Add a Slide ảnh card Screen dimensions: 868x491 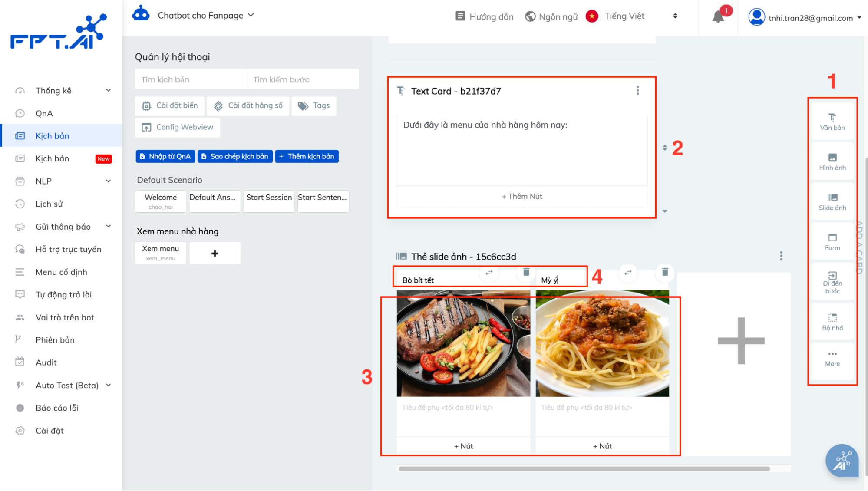pos(832,202)
